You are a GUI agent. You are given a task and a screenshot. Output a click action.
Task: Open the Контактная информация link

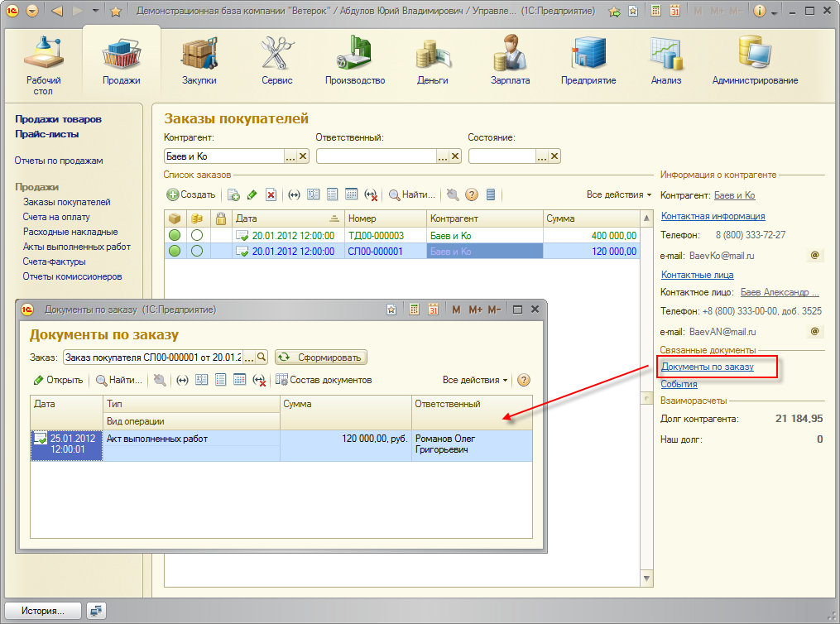click(713, 216)
